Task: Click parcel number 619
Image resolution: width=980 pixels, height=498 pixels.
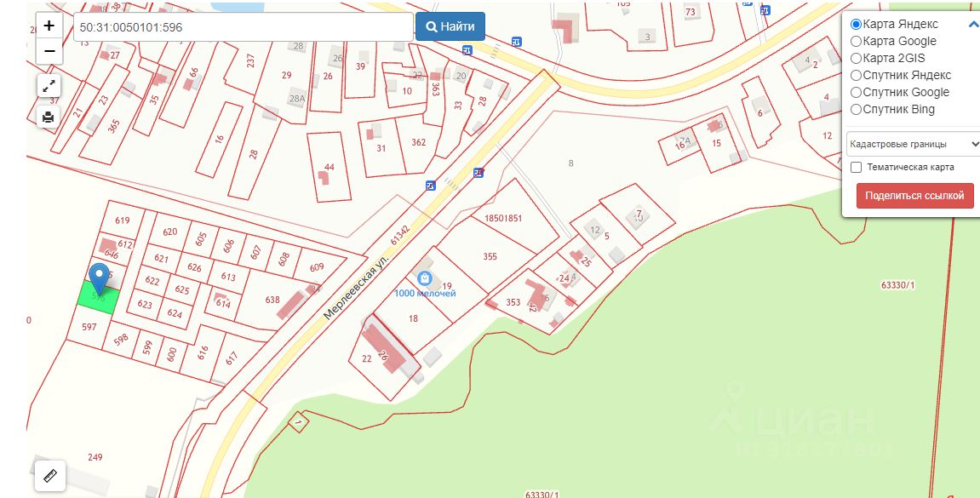Action: tap(123, 220)
